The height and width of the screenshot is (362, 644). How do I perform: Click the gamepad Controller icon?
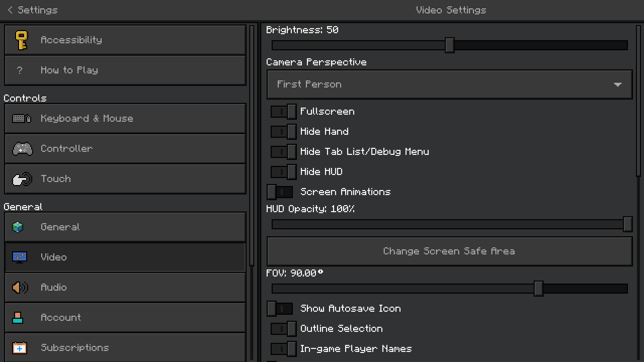22,149
